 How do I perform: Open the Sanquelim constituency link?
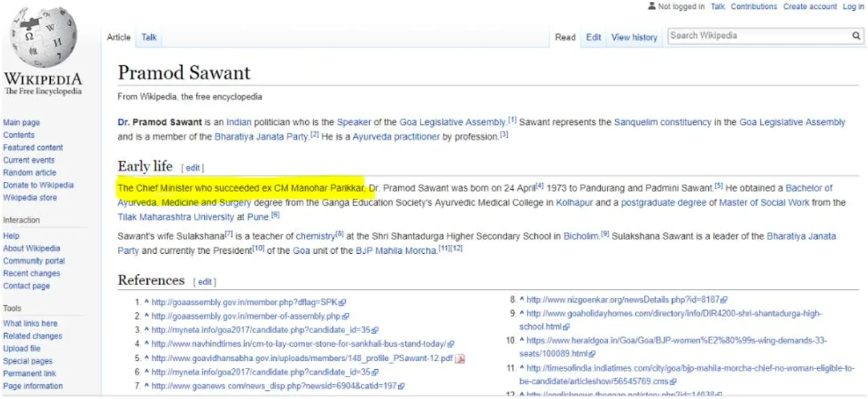(663, 122)
